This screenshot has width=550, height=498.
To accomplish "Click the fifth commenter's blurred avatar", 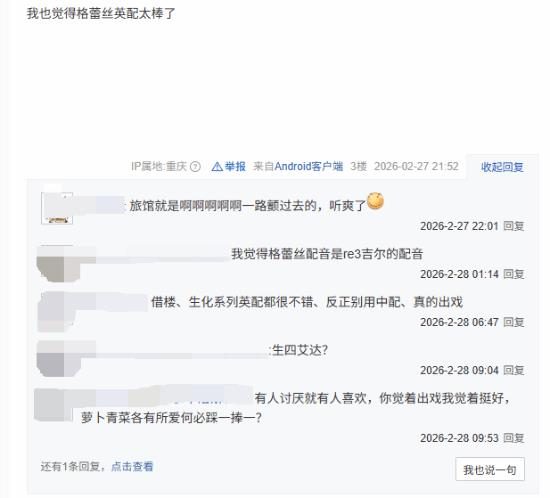I will [x=53, y=405].
